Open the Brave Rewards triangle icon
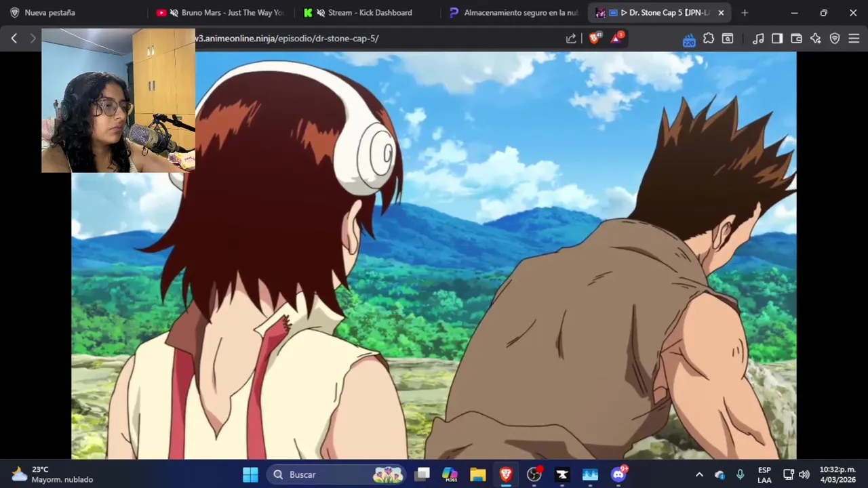 pyautogui.click(x=616, y=39)
